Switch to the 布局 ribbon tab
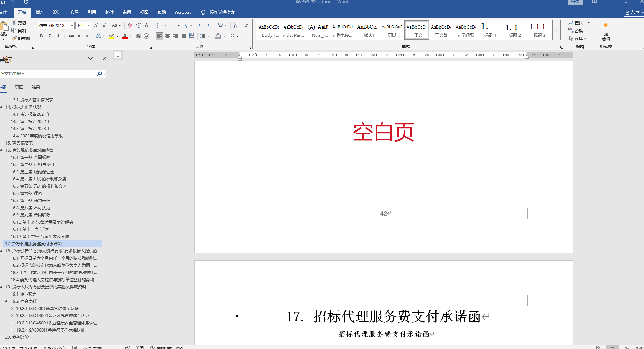644x349 pixels. [x=75, y=12]
